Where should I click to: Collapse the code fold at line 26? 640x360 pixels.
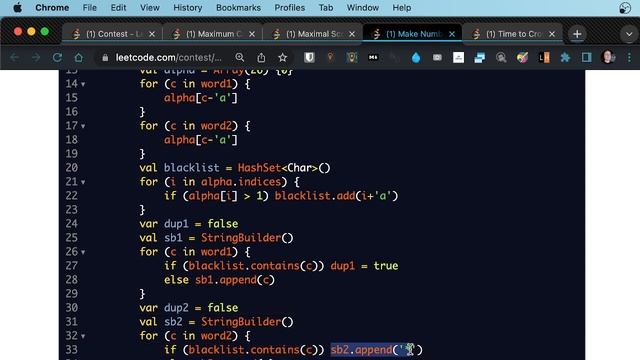83,253
